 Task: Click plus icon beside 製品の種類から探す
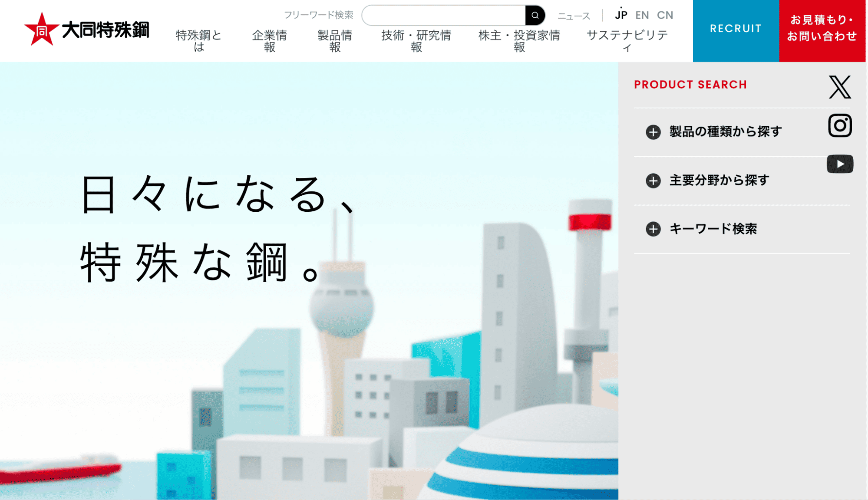click(x=653, y=132)
